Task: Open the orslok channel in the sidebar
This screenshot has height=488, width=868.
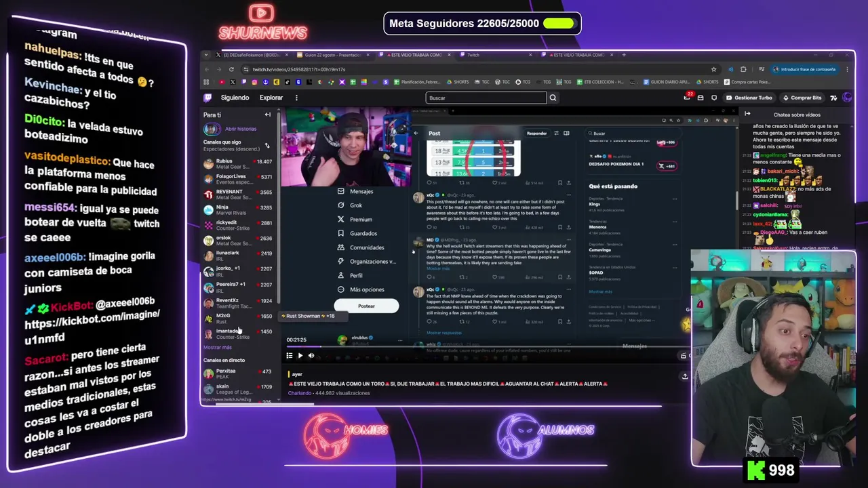Action: click(x=238, y=241)
